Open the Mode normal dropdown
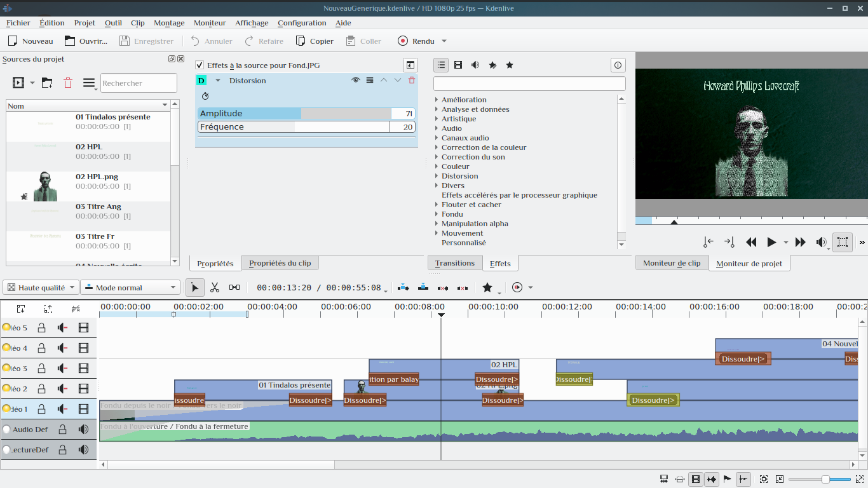Screen dimensions: 868x488 130,288
